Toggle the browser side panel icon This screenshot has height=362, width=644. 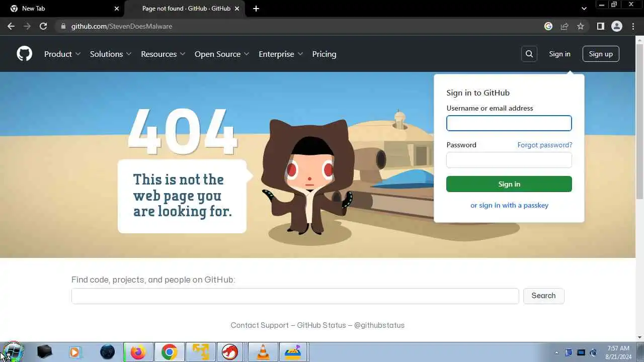coord(600,26)
